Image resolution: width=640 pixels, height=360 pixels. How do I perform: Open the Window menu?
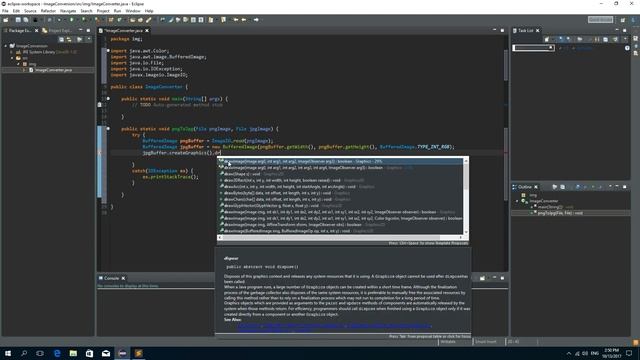[133, 11]
